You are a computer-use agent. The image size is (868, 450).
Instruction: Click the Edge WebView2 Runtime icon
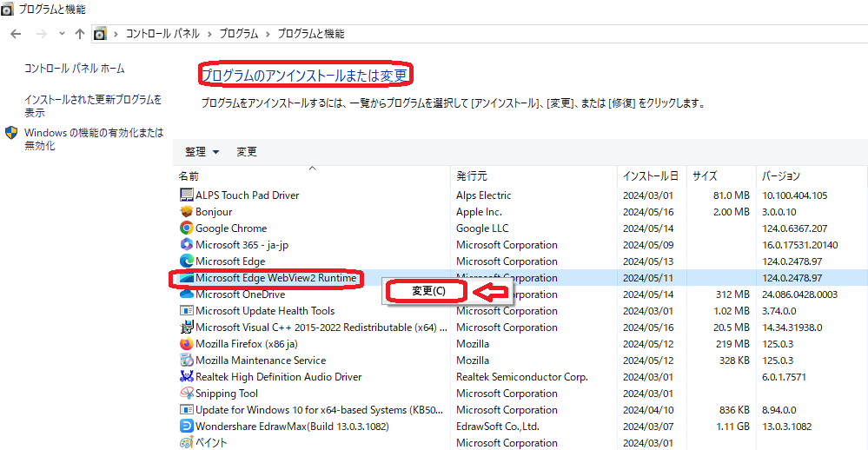click(x=187, y=278)
